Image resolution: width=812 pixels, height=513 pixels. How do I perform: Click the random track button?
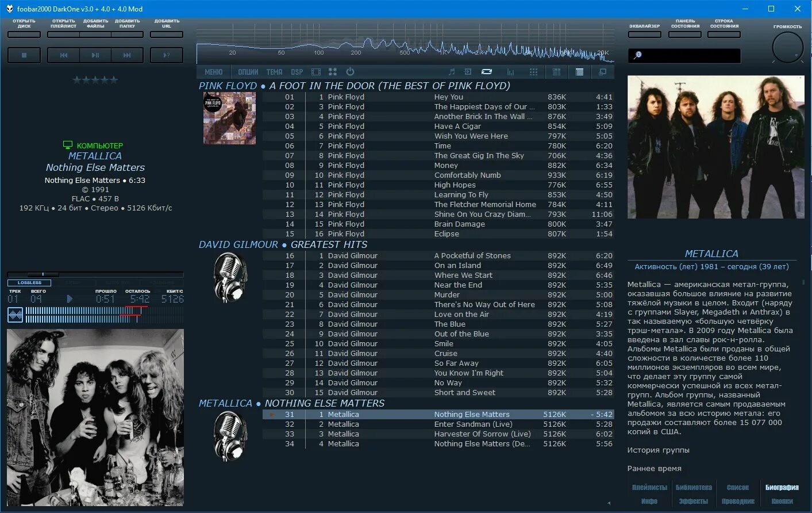[x=167, y=55]
